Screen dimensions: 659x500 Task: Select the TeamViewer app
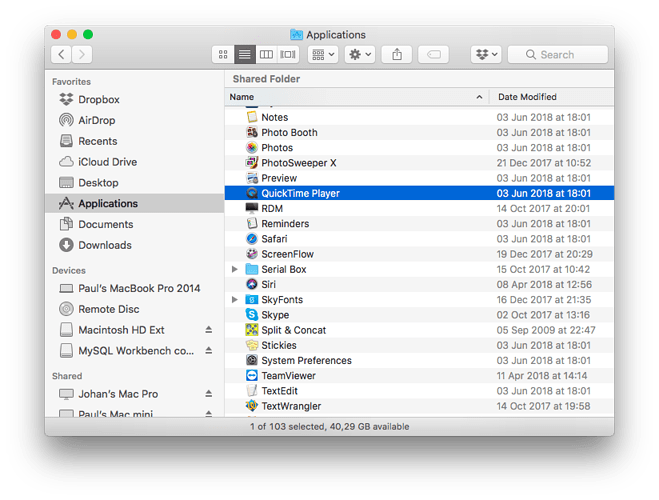tap(419, 376)
